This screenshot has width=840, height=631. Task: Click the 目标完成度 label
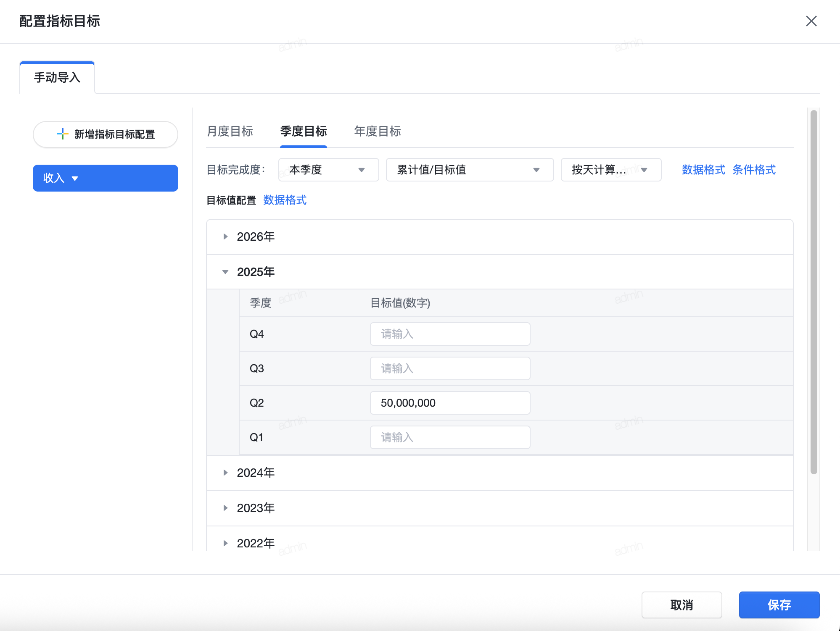[x=236, y=170]
